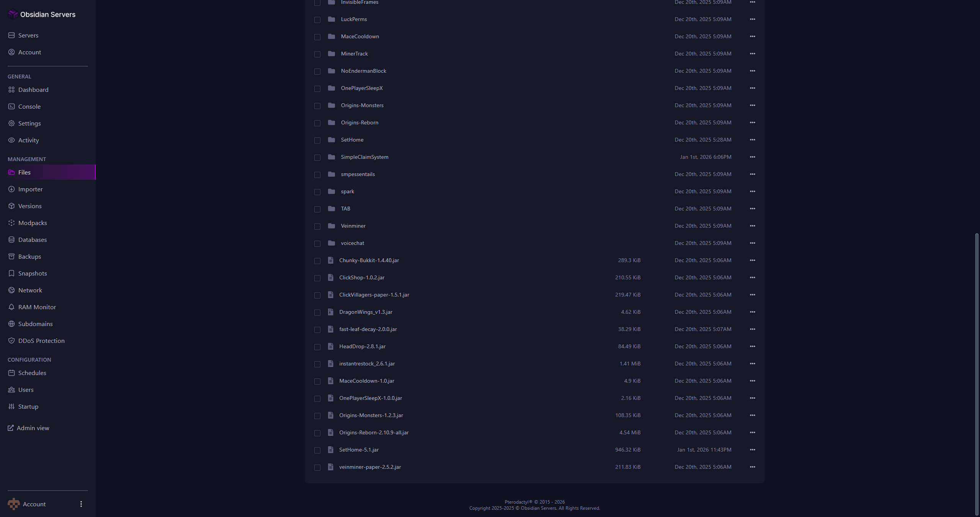Image resolution: width=980 pixels, height=517 pixels.
Task: Open the Startup configuration
Action: point(28,406)
